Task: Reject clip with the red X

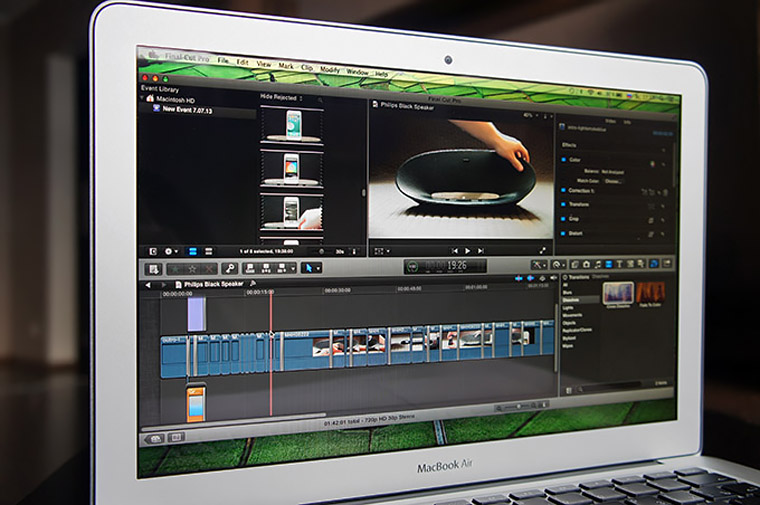Action: coord(209,268)
